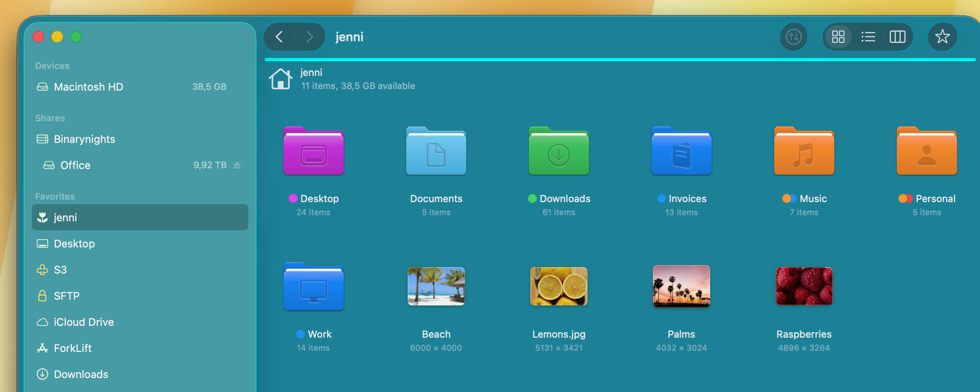Eject the Office volume
This screenshot has height=392, width=980.
point(237,165)
